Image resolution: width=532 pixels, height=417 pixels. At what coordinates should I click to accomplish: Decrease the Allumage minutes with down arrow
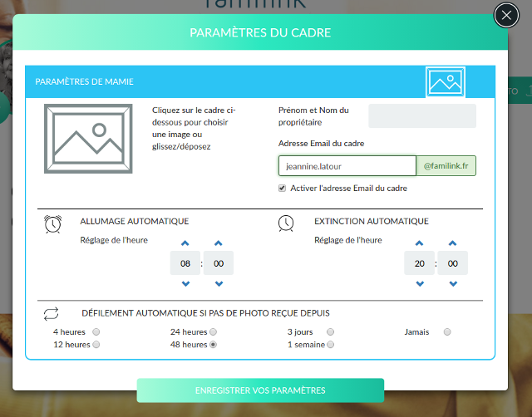219,284
